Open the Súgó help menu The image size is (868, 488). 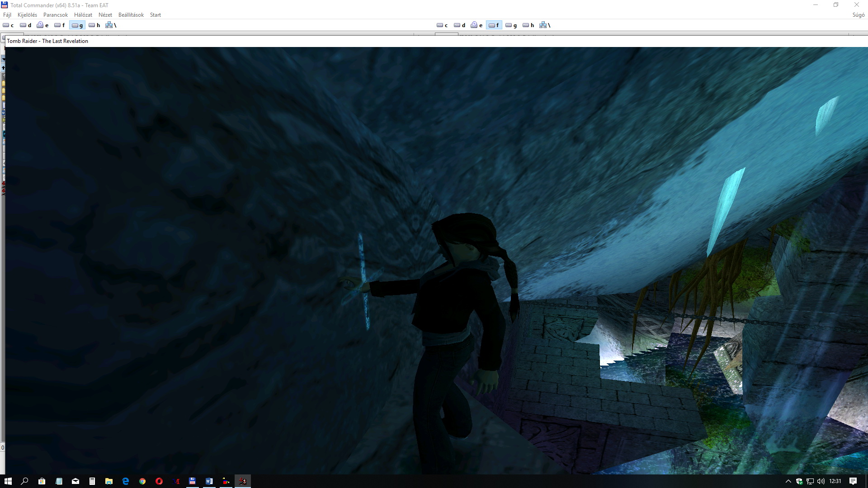coord(858,15)
